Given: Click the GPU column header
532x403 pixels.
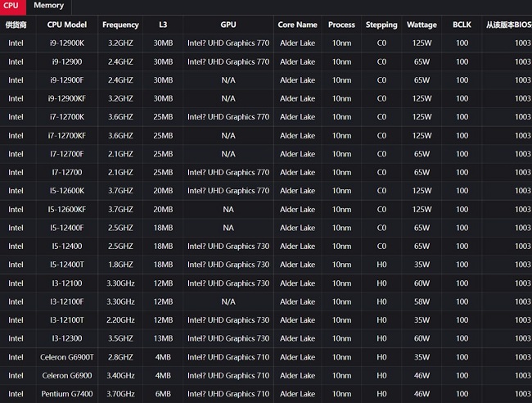Looking at the screenshot, I should click(x=228, y=25).
